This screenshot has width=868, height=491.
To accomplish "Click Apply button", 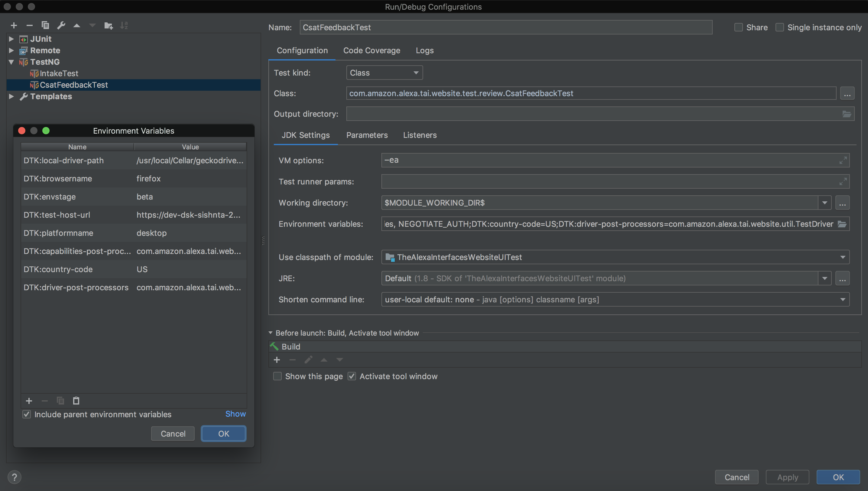I will tap(787, 477).
